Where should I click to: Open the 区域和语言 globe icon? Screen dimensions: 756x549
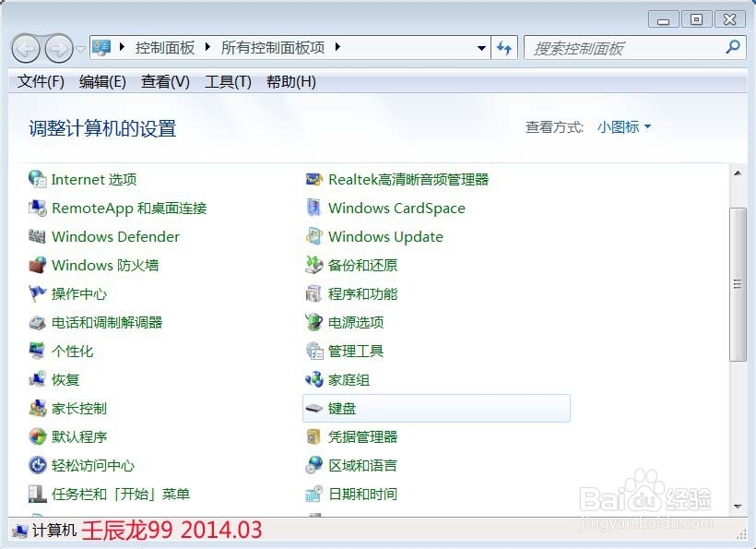(313, 465)
